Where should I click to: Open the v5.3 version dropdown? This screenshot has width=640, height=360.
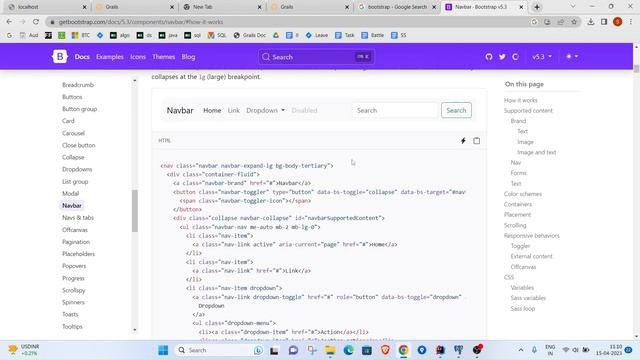(542, 57)
